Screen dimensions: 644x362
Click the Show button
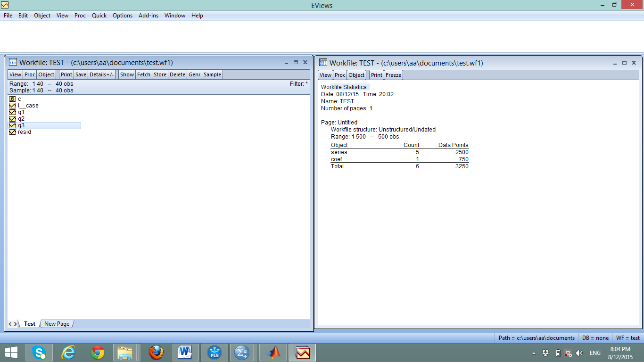(127, 74)
